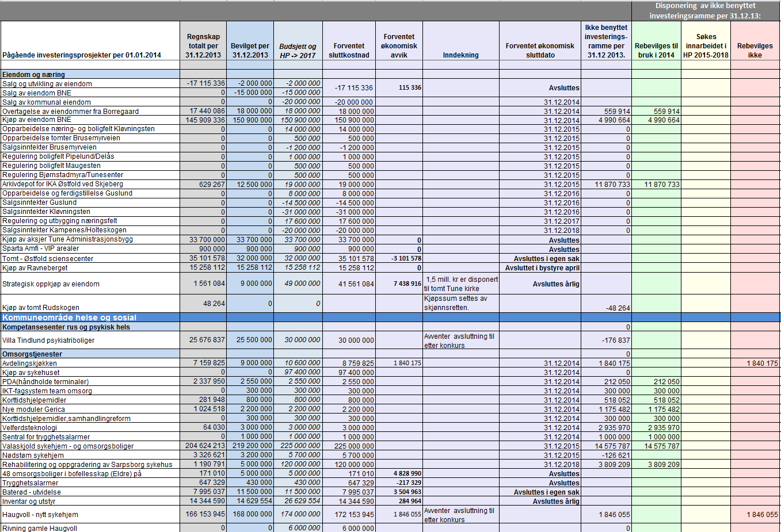Select cell 172 153 945 for Haugvoll
The image size is (781, 532).
tap(354, 515)
